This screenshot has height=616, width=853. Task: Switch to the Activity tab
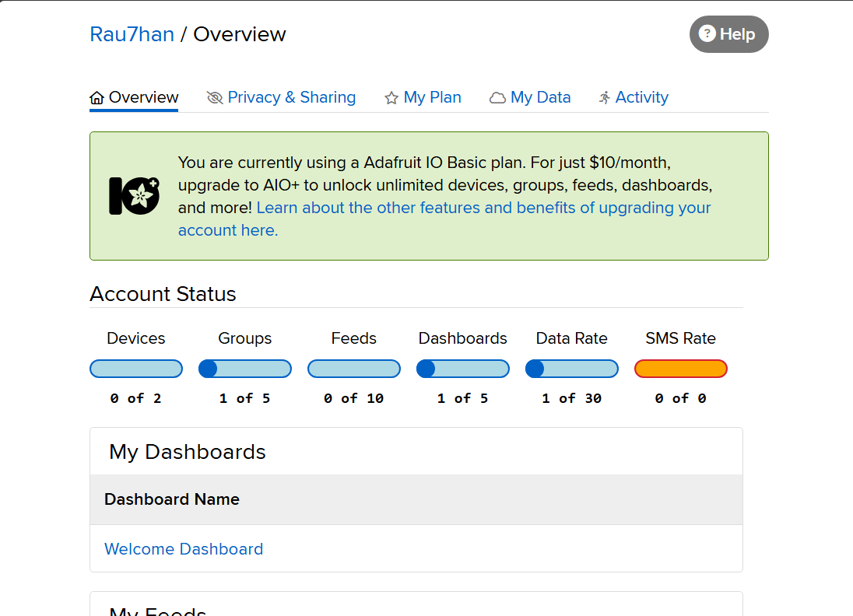coord(634,98)
